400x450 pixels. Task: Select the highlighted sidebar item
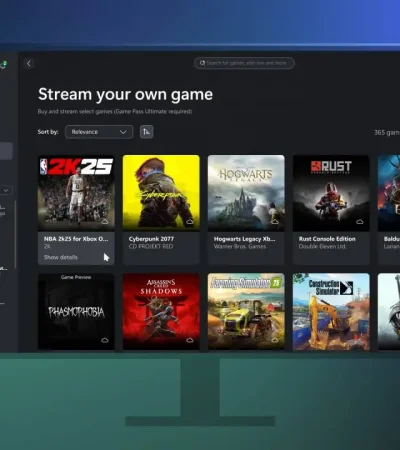[6, 151]
